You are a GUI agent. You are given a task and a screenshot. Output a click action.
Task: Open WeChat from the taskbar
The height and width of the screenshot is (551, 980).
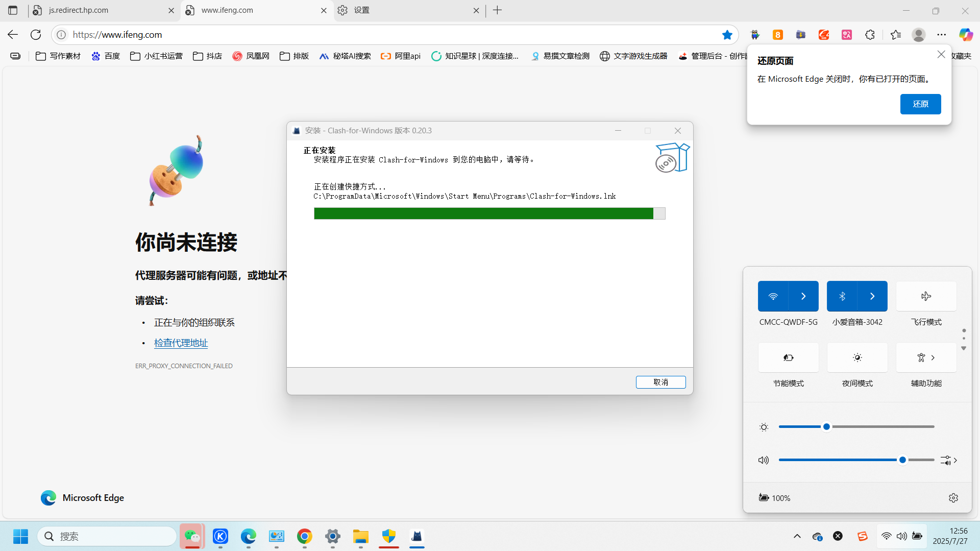[x=192, y=536]
